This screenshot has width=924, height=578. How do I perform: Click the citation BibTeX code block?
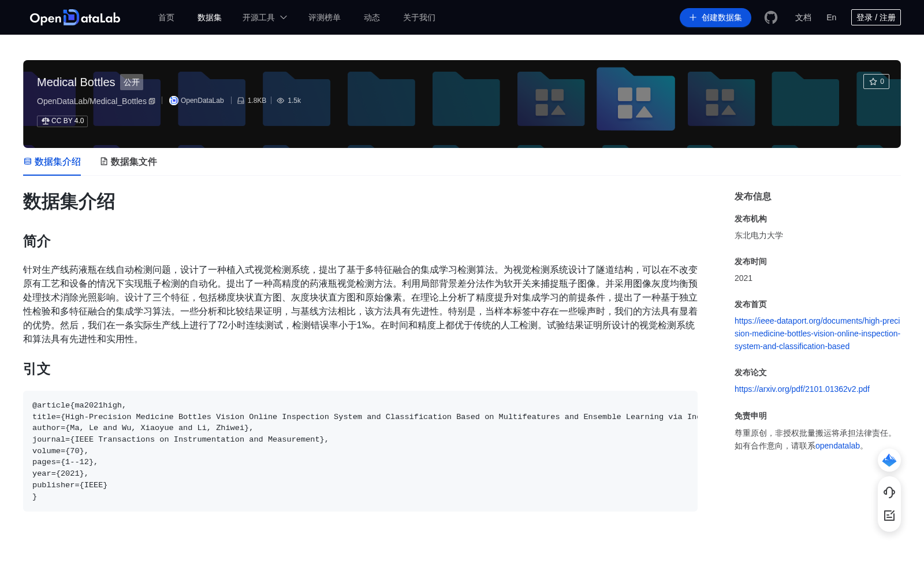[360, 451]
